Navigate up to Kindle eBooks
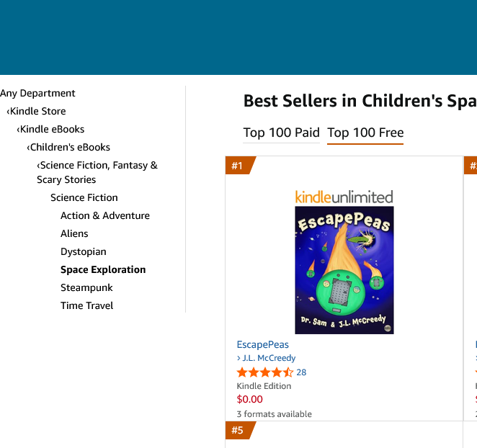477x448 pixels. click(50, 129)
